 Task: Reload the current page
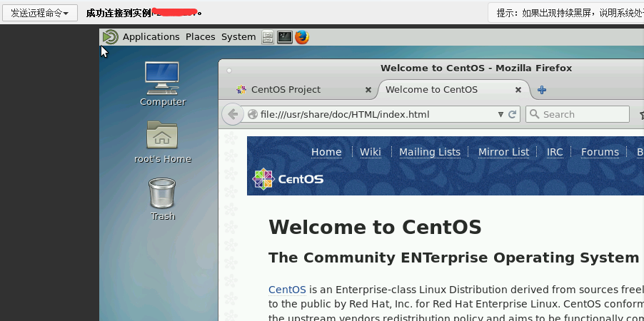click(x=513, y=114)
